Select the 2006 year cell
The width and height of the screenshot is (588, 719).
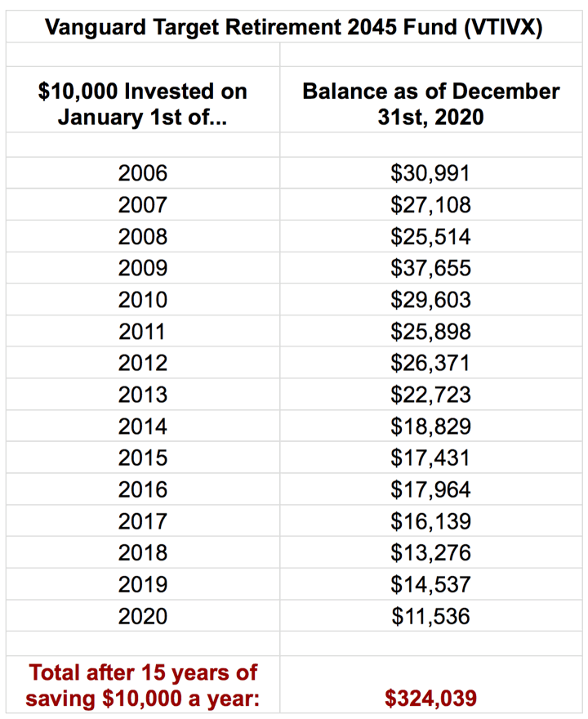click(x=143, y=173)
